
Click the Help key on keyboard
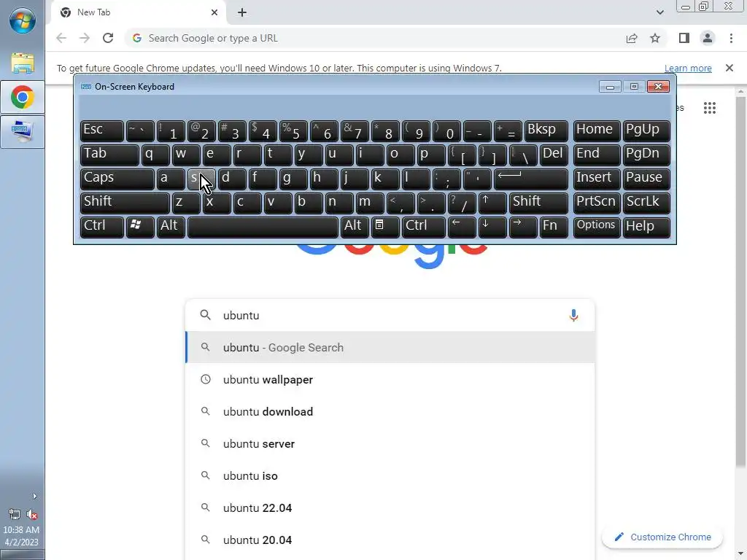click(x=646, y=227)
